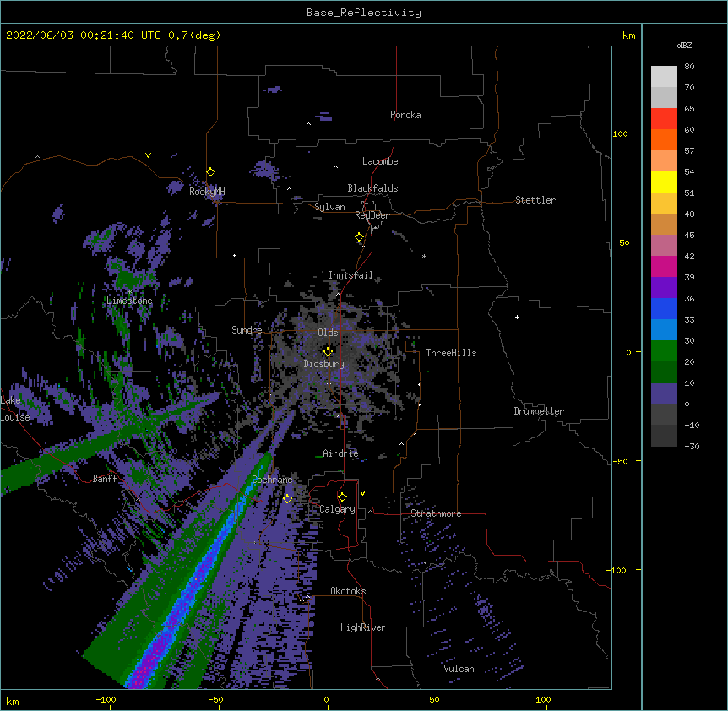The image size is (728, 711).
Task: Click the Limestone label
Action: pyautogui.click(x=129, y=301)
